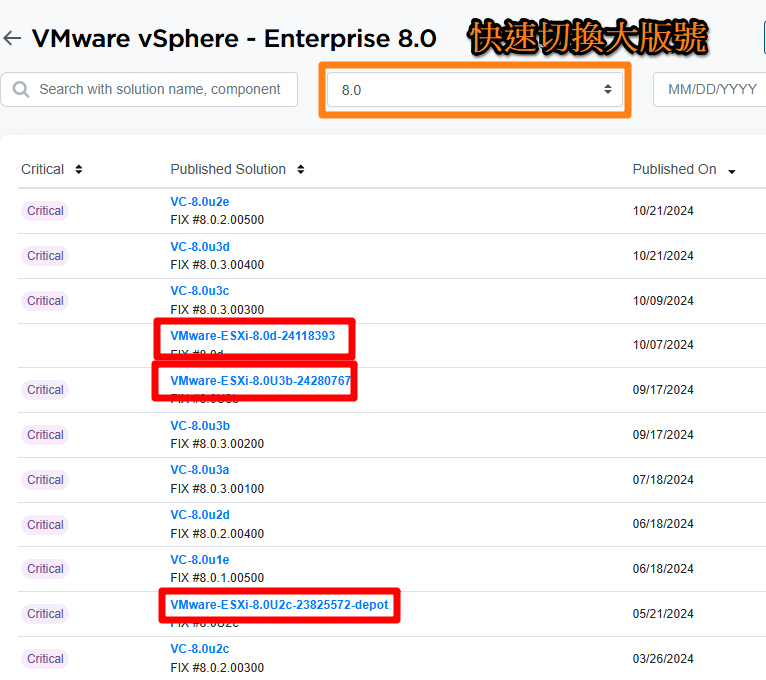Click Critical badge in VC-8.0u2d row
Screen dimensions: 766x680
coord(45,524)
